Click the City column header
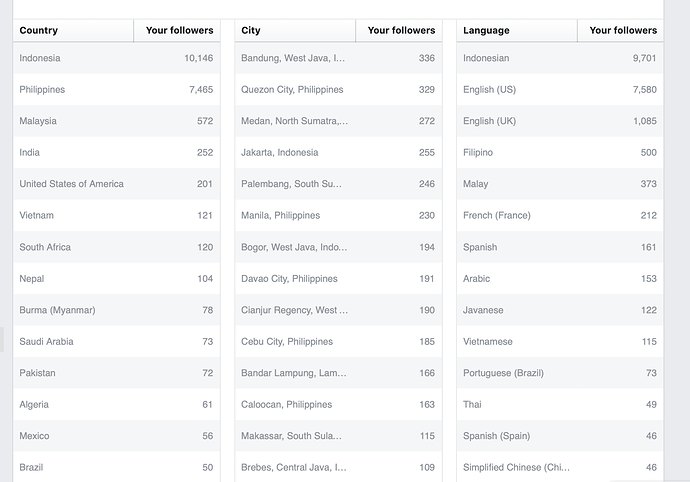 pos(251,31)
